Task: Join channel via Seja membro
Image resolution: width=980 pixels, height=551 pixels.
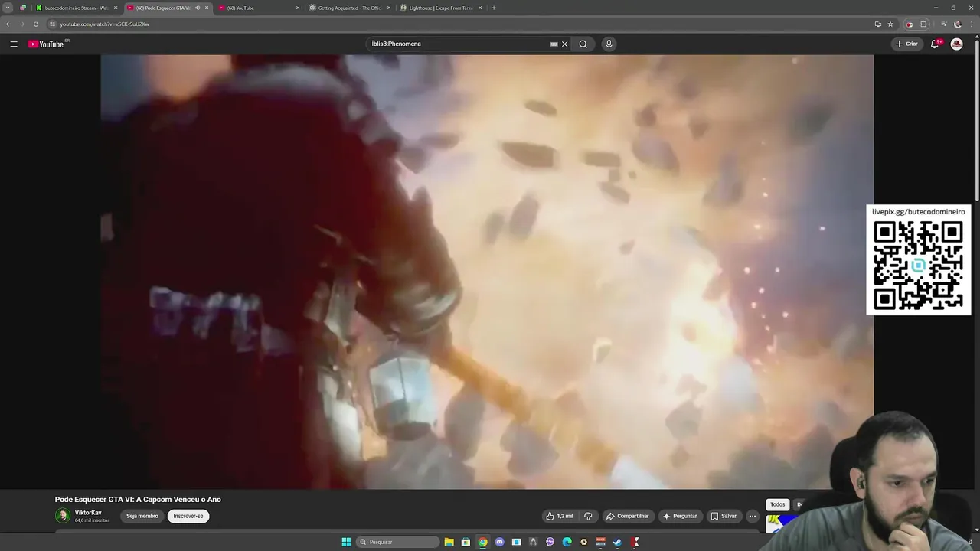Action: (142, 516)
